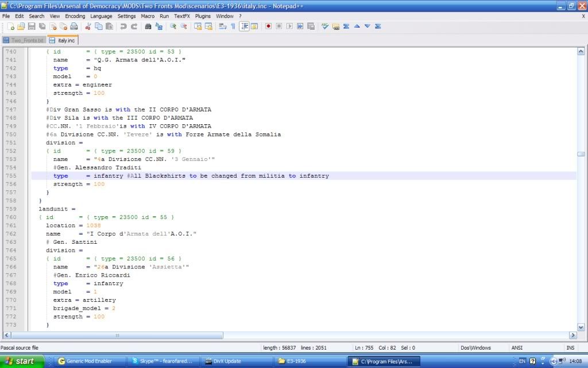Screen dimensions: 588x368
Task: Switch to DivX Update taskbar button
Action: (236, 361)
